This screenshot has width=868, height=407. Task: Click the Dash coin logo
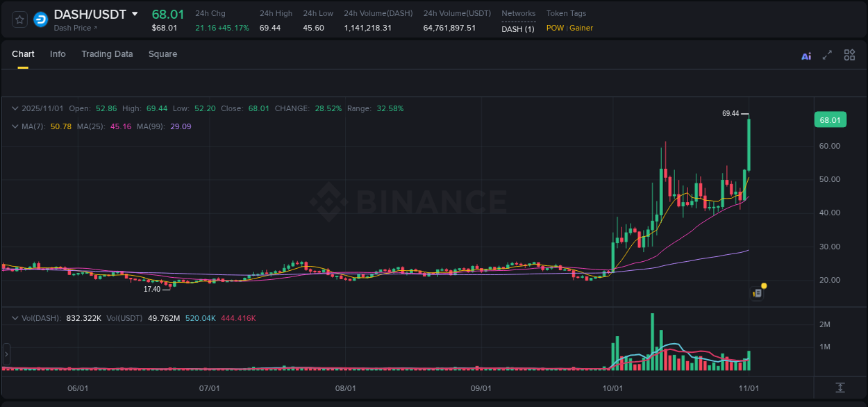pyautogui.click(x=40, y=19)
